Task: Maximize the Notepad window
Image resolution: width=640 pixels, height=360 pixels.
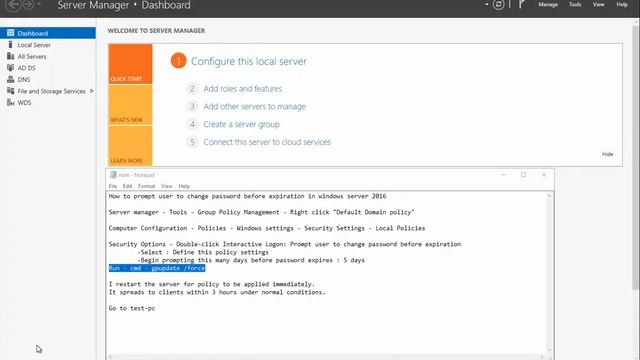Action: 524,175
